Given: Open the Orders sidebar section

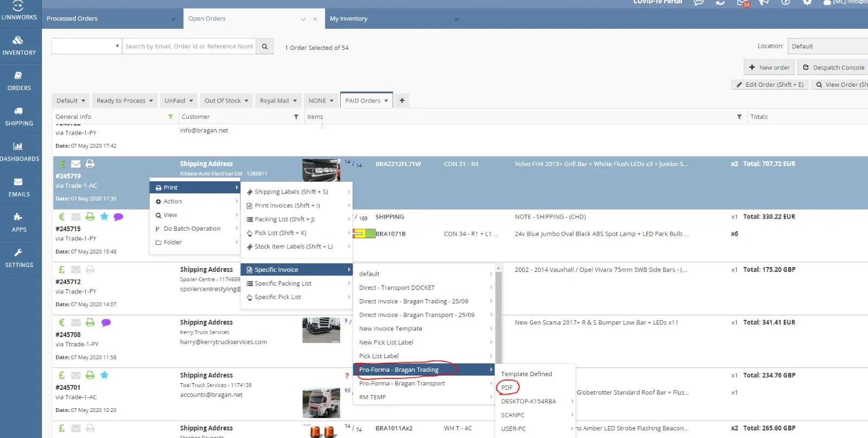Looking at the screenshot, I should click(x=19, y=81).
